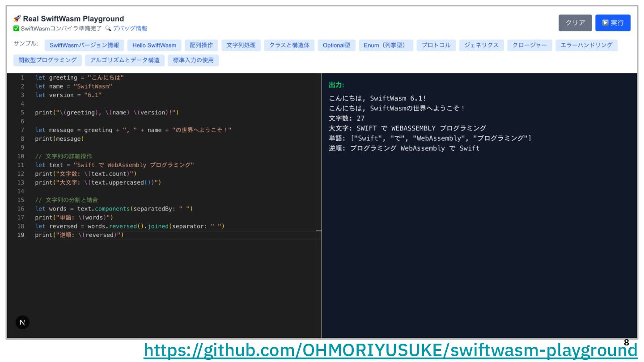
Task: Open the エラーハンドリング sample
Action: [586, 45]
